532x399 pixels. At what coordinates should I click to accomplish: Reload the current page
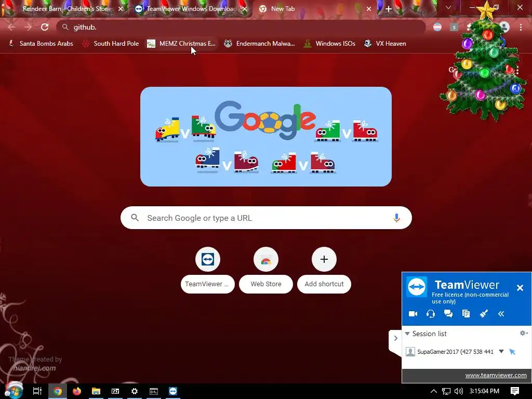[x=45, y=27]
